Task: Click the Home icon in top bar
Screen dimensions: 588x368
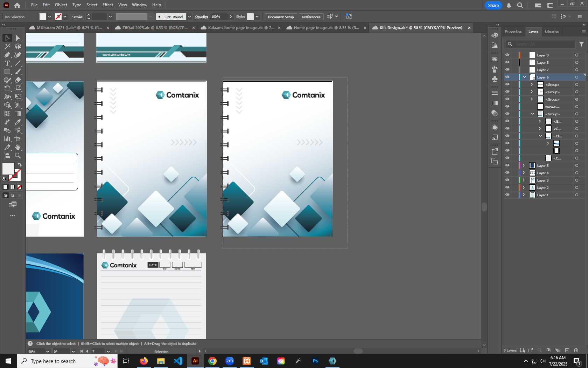Action: [x=17, y=5]
